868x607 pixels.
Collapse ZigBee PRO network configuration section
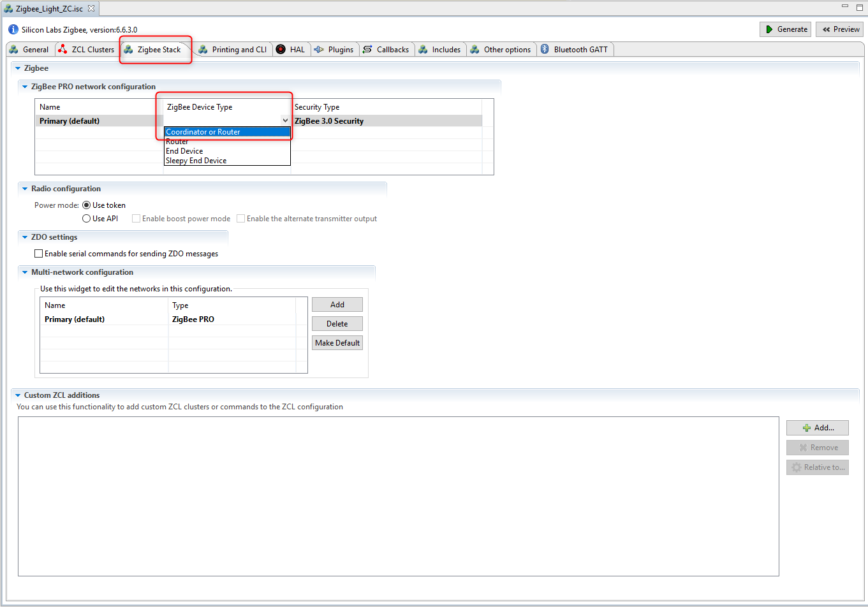[25, 87]
